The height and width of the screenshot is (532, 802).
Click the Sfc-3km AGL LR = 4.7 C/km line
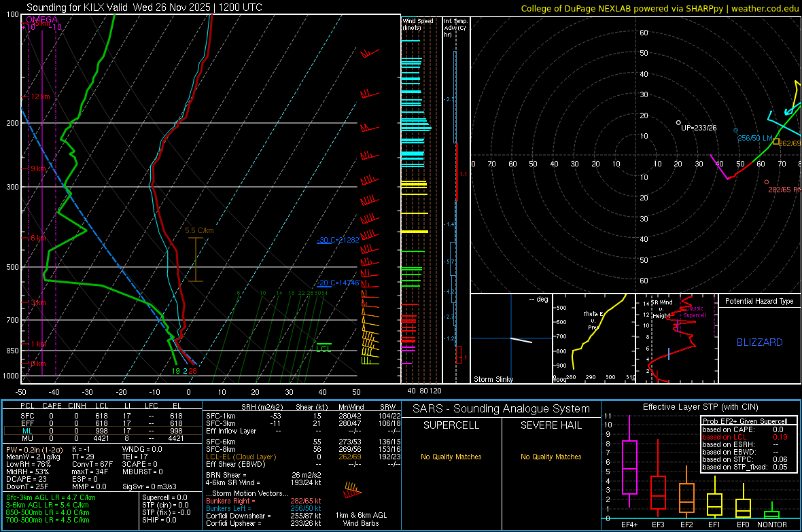click(51, 497)
